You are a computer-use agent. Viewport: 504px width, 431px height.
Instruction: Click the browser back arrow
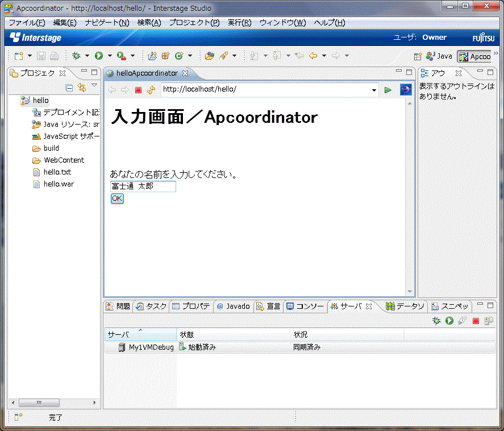coord(112,90)
